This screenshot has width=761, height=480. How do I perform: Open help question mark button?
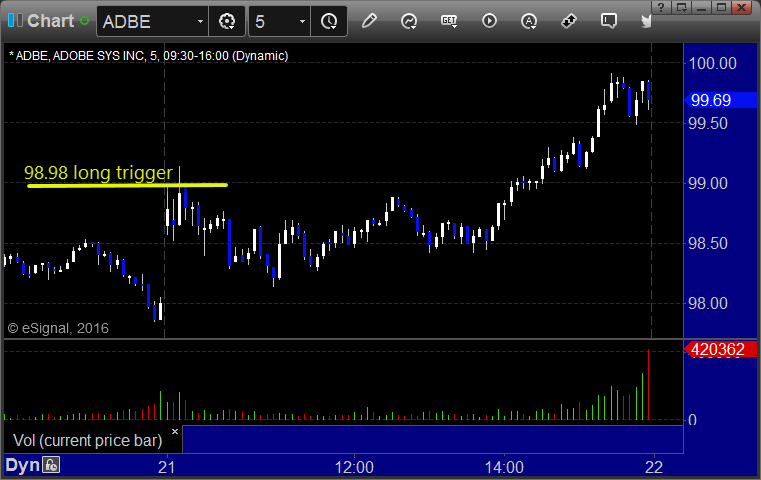coord(661,7)
